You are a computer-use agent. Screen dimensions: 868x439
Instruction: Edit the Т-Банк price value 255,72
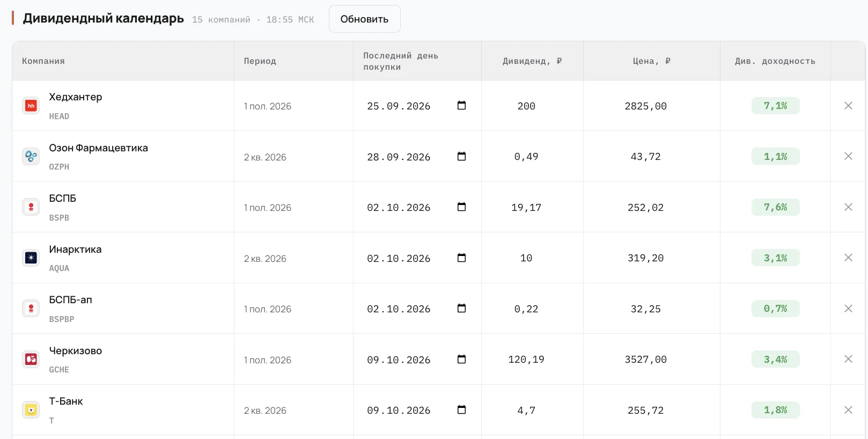(x=646, y=410)
